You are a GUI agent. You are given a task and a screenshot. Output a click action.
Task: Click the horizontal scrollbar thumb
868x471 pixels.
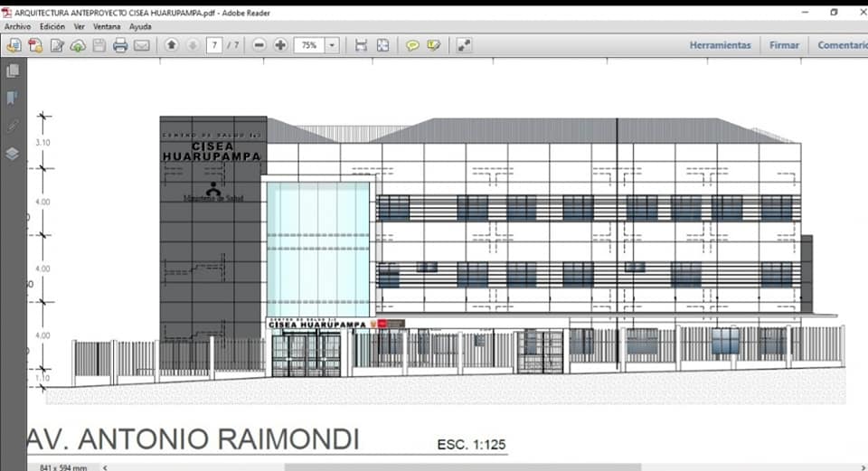point(461,467)
